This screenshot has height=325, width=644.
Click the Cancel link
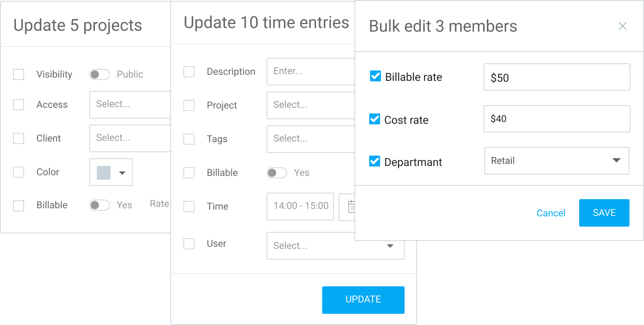[551, 213]
